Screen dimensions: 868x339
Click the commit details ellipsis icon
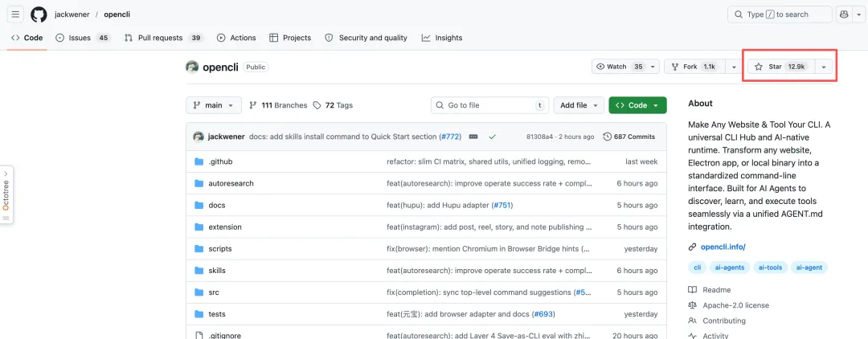click(x=473, y=137)
